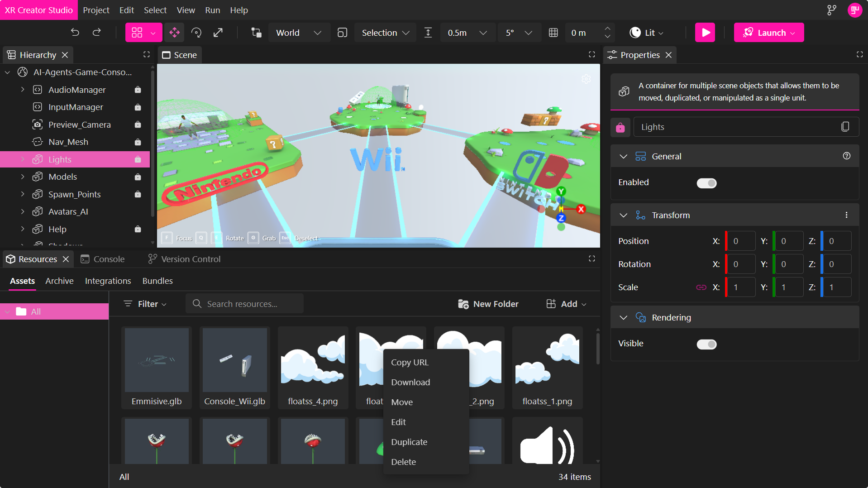Click the Search resources field
This screenshot has width=868, height=488.
244,304
